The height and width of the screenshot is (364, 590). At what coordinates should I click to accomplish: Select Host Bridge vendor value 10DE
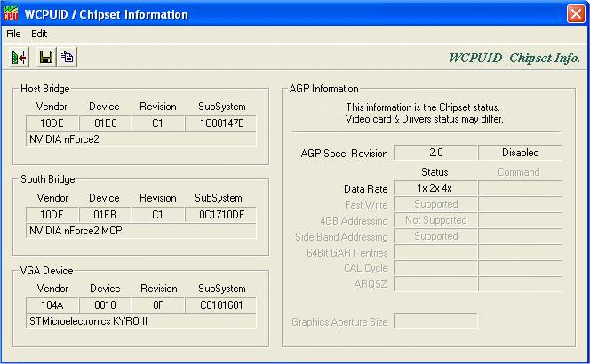[x=52, y=123]
